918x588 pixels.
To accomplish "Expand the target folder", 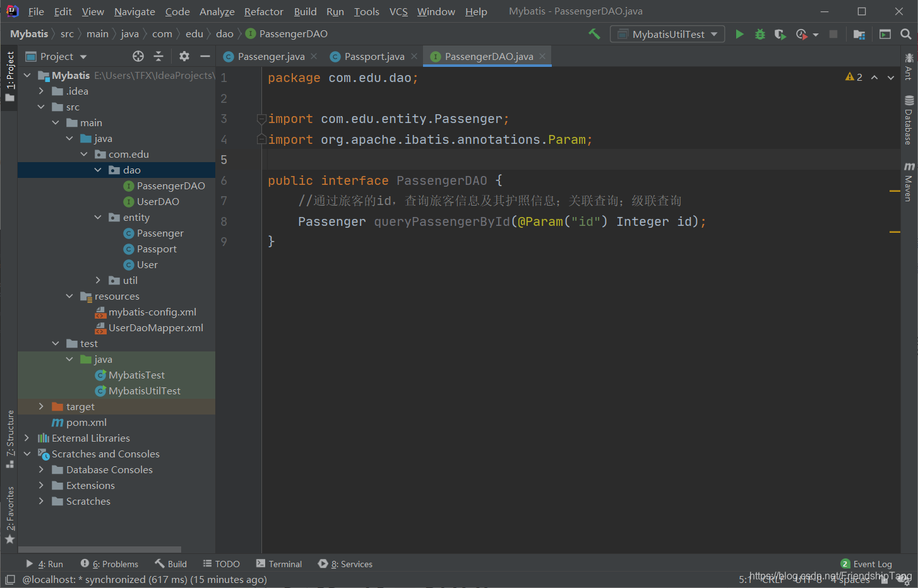I will [x=42, y=406].
